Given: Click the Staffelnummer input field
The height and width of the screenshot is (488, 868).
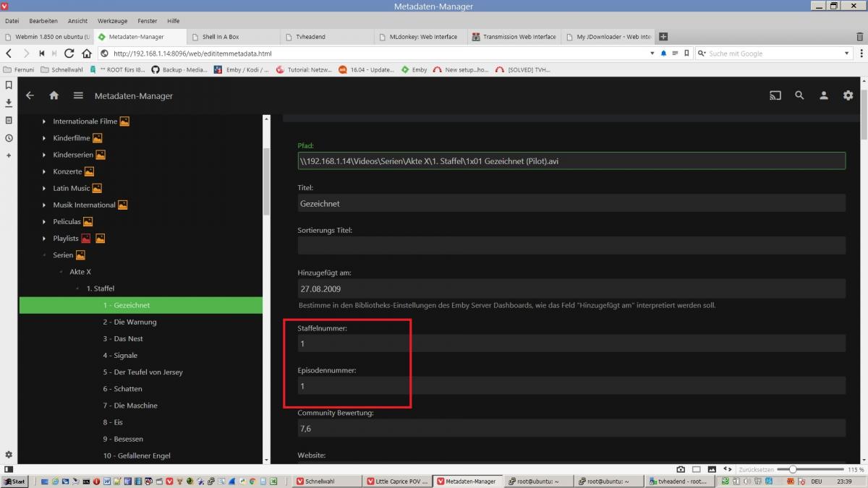Looking at the screenshot, I should (x=571, y=343).
